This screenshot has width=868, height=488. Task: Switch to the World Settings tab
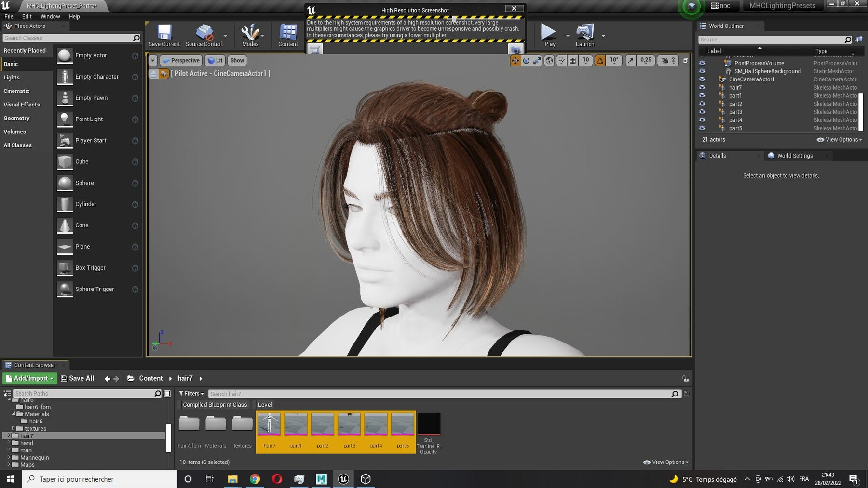point(795,156)
